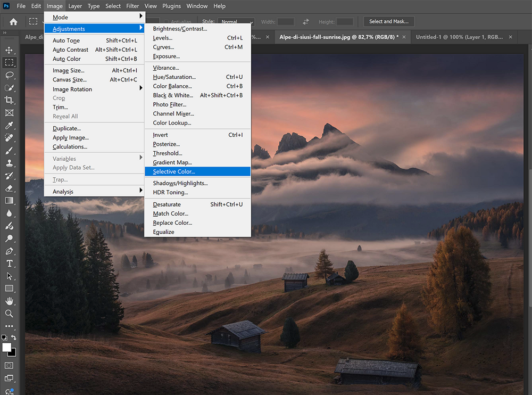Viewport: 532px width, 395px height.
Task: Select the Gradient tool
Action: (9, 201)
